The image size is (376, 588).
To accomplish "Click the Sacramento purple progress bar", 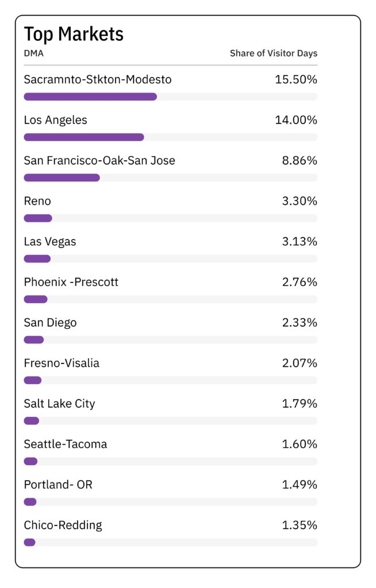I will pos(90,96).
